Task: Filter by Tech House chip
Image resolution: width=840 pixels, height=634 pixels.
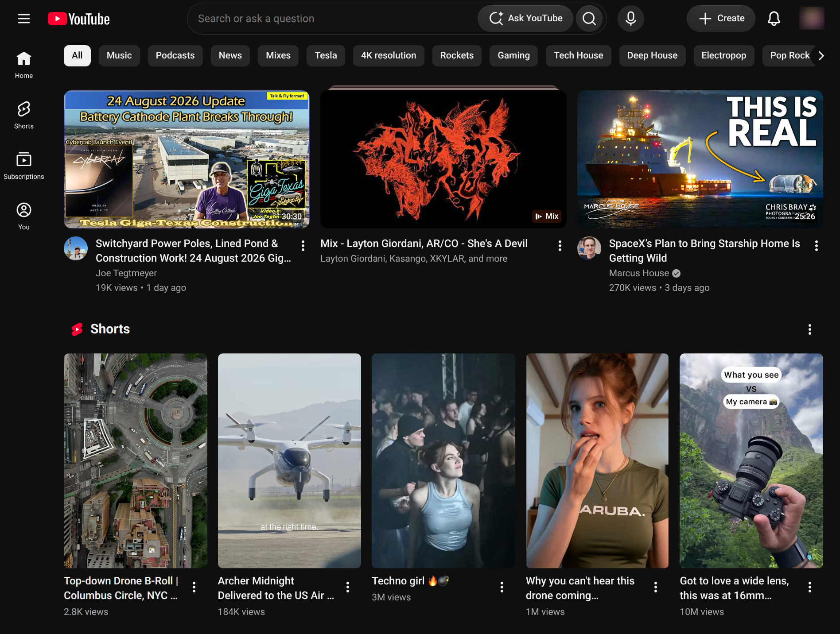Action: click(x=579, y=56)
